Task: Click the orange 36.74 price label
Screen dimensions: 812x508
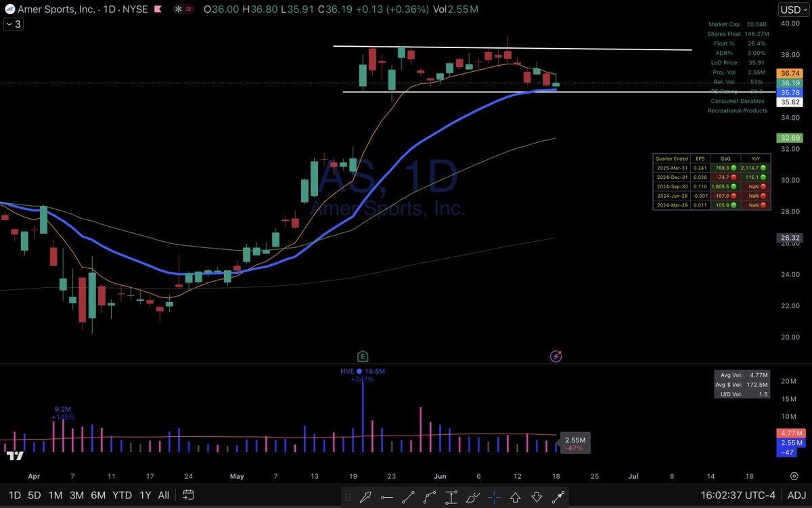Action: coord(791,72)
